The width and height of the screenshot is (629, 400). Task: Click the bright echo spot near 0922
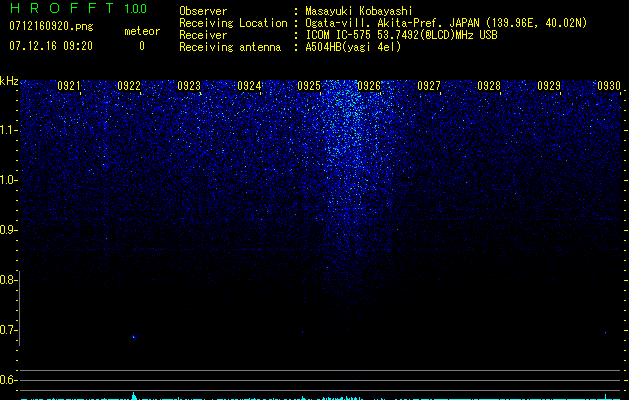tap(134, 336)
